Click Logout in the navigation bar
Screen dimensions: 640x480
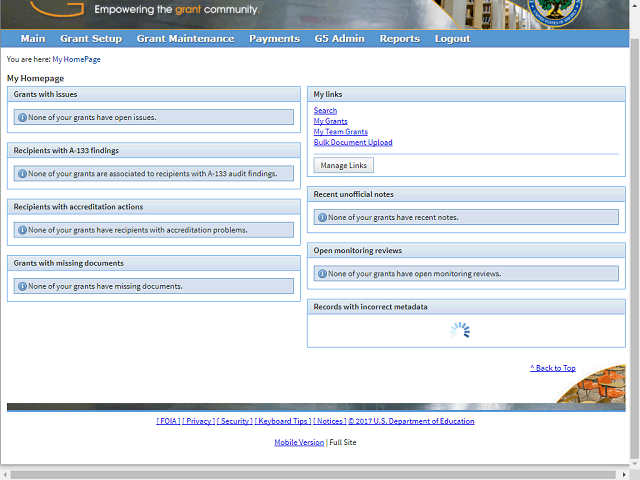452,39
